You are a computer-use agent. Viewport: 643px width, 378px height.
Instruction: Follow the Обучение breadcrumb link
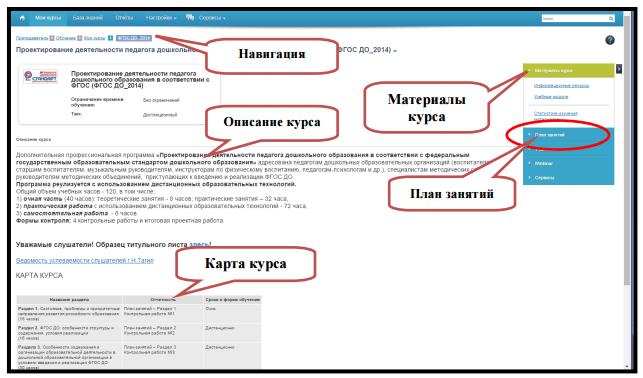[x=66, y=38]
